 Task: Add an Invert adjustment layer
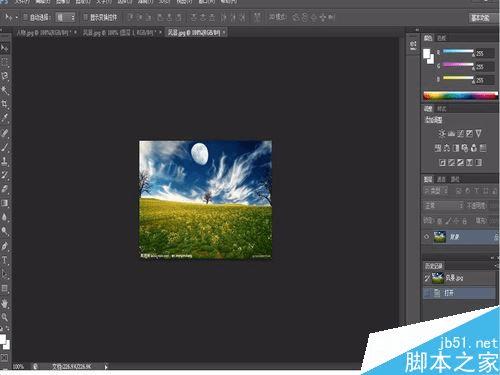pos(442,162)
